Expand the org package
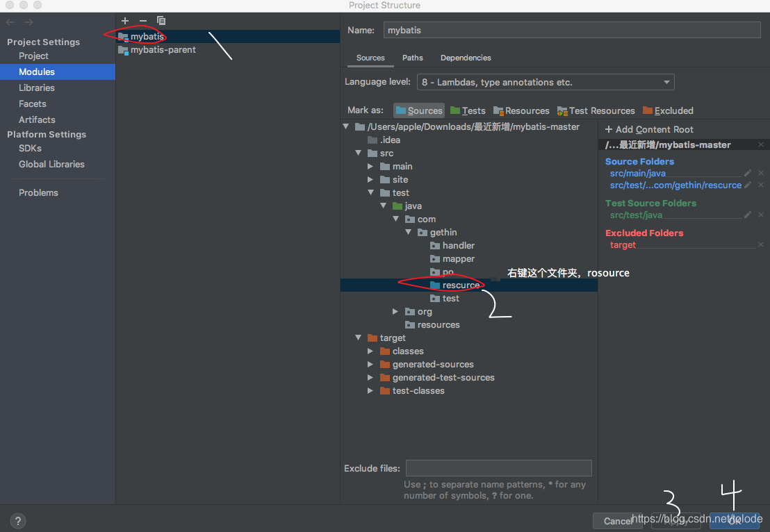770x532 pixels. (x=396, y=311)
